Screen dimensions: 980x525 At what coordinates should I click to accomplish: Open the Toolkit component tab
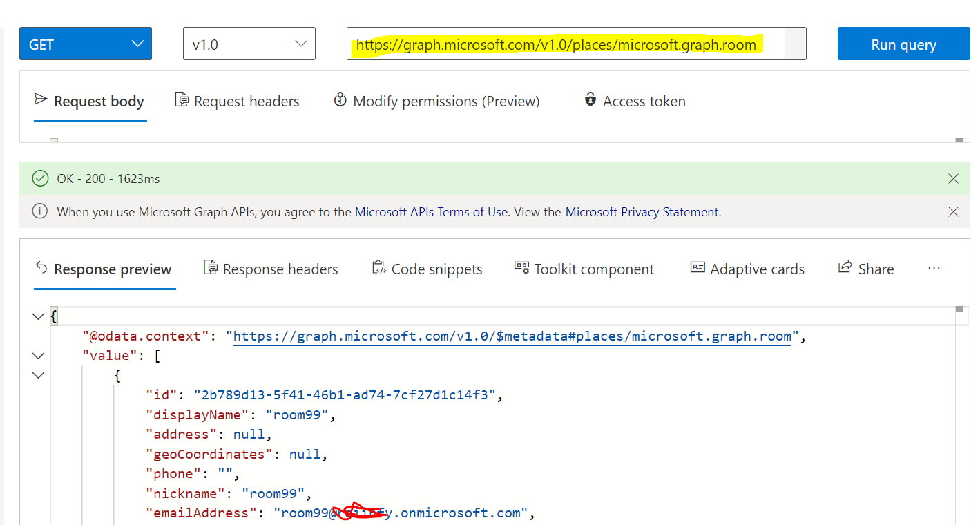(x=584, y=269)
